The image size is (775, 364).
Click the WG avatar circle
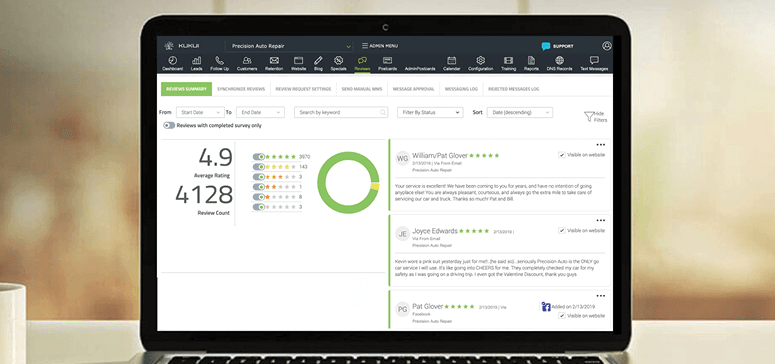point(403,158)
